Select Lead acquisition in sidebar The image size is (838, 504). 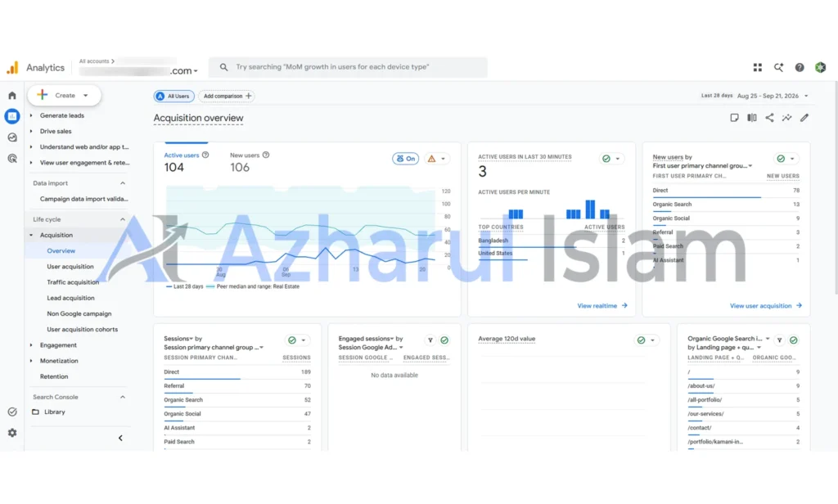pos(70,298)
